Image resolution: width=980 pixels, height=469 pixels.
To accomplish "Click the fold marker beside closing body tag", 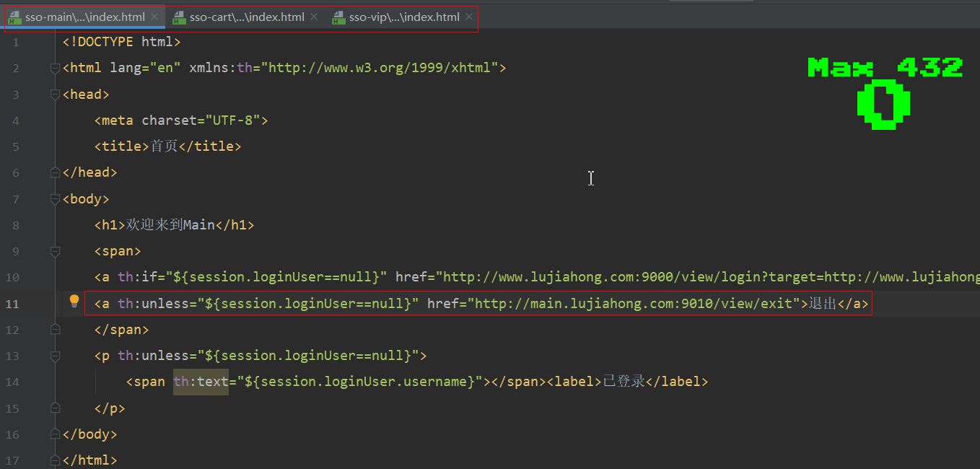I will tap(55, 434).
